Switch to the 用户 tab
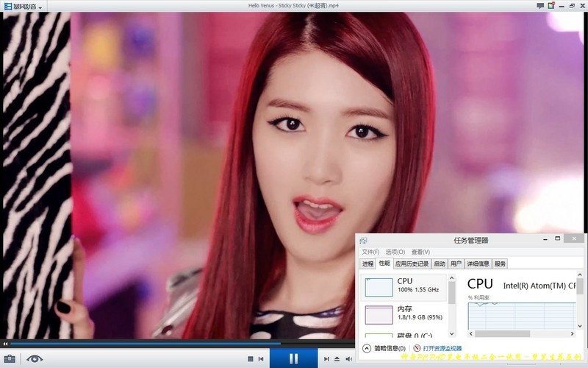The image size is (588, 368). (x=456, y=264)
